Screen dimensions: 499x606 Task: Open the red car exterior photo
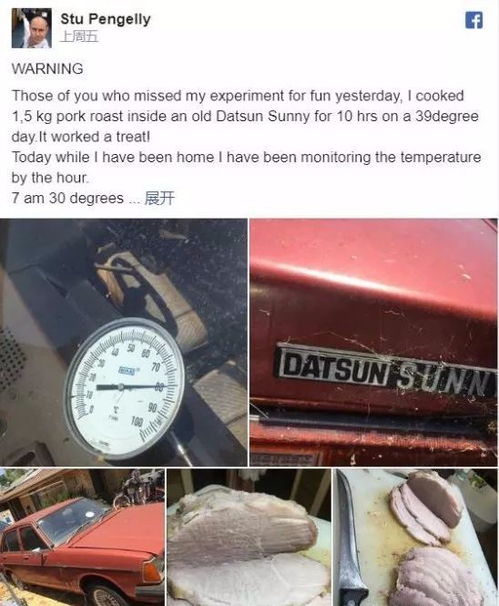coord(82,537)
